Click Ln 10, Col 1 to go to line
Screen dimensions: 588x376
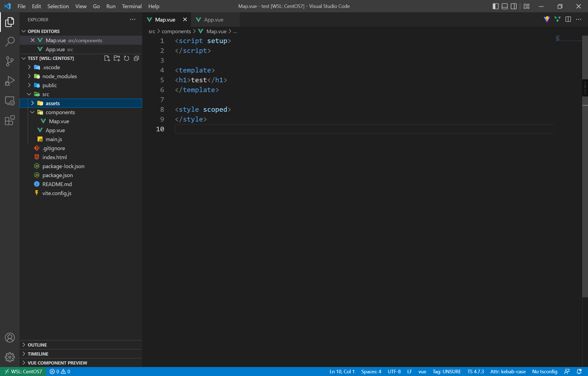pyautogui.click(x=342, y=371)
